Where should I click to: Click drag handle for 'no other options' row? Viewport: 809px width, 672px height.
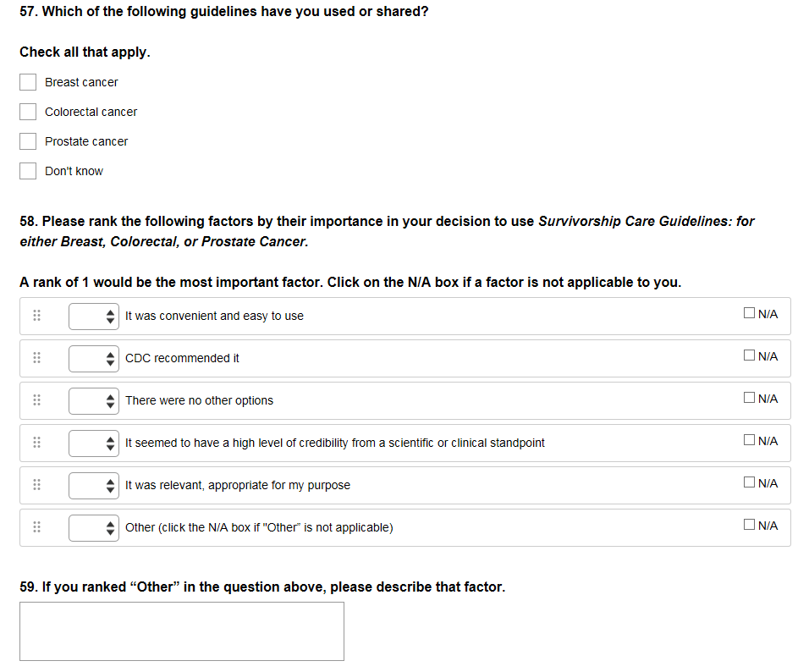click(x=36, y=400)
